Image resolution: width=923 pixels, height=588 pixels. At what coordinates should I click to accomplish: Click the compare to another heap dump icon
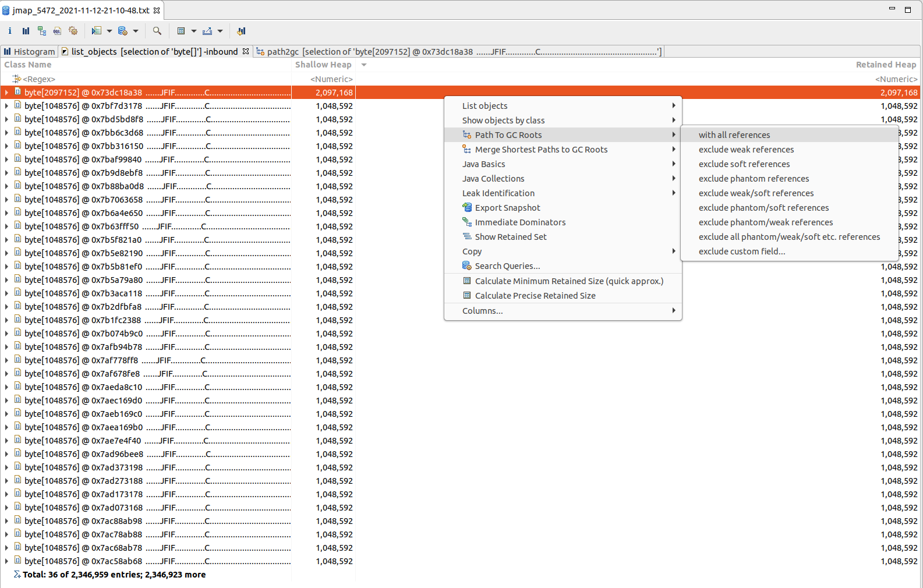point(241,31)
